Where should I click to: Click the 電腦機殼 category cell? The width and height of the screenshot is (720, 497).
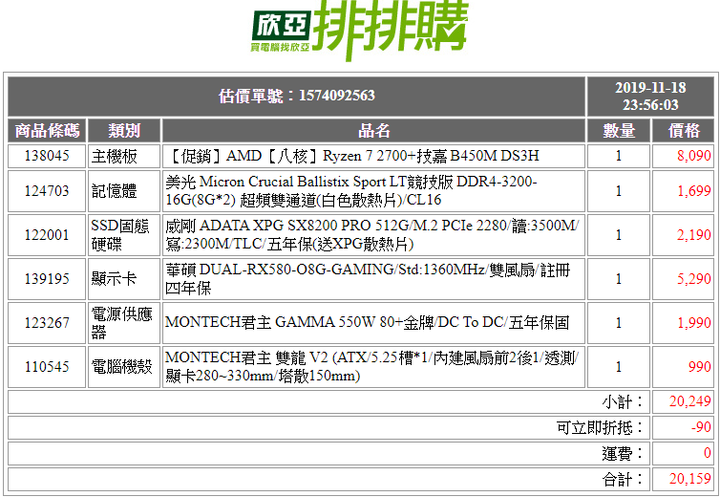point(124,367)
